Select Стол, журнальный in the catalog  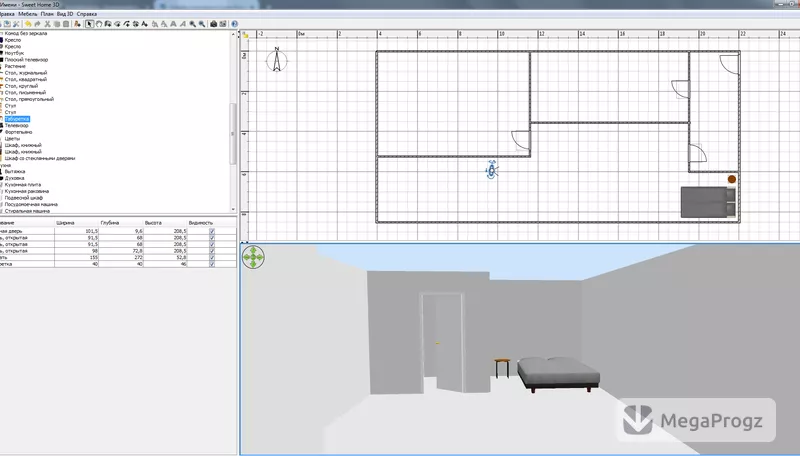(x=26, y=73)
